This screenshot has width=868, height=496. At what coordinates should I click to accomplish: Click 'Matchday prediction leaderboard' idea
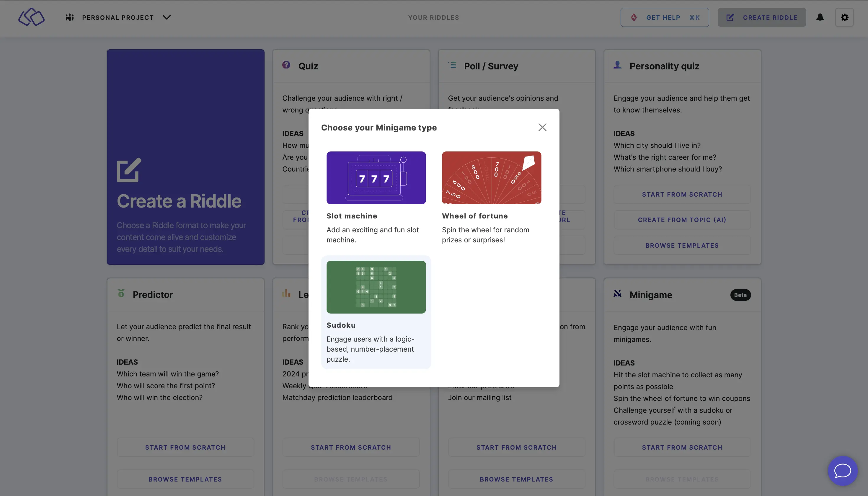tap(337, 398)
